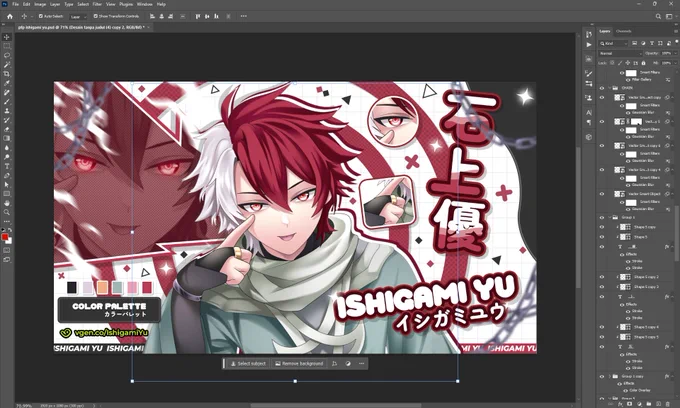Select the Gradient tool

[x=7, y=138]
